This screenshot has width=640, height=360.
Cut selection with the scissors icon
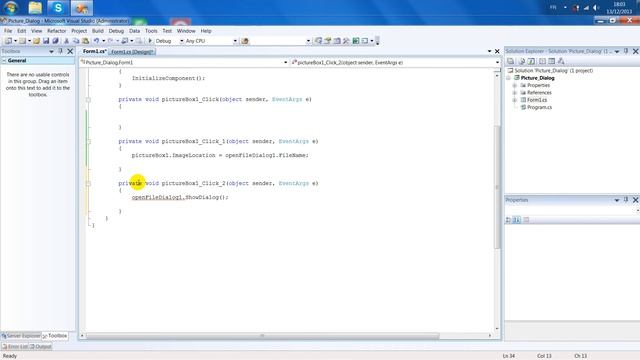coord(67,41)
